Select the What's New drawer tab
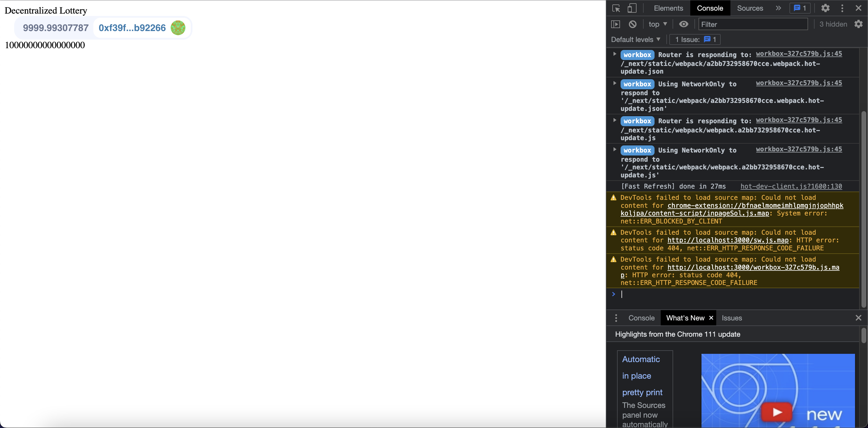 pos(685,318)
